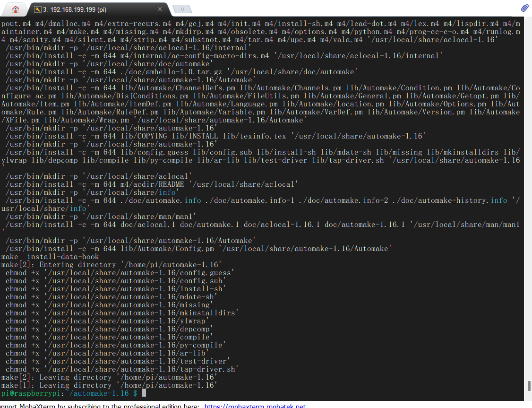
Task: Click the 'make[1]: Leaving directory' line
Action: coord(109,385)
